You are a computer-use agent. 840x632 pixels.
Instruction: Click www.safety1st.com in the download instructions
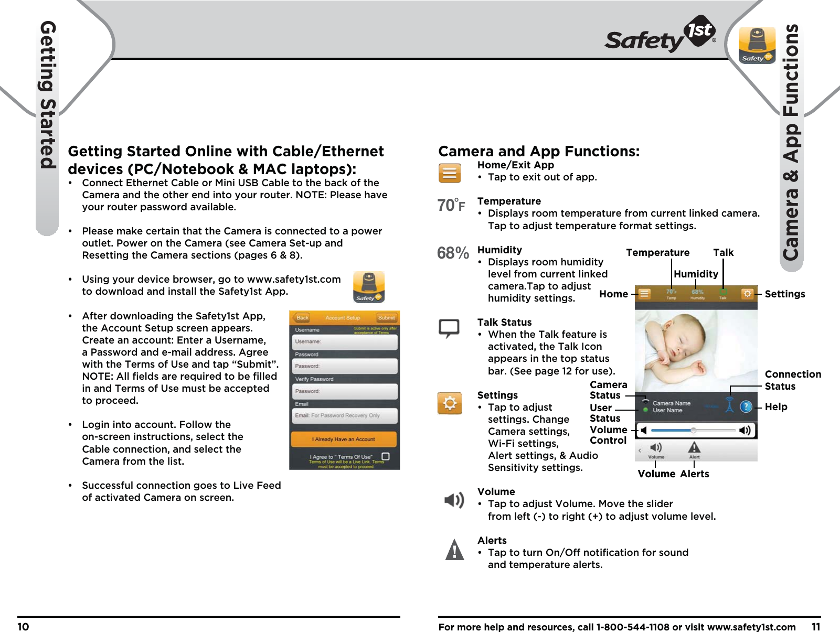pos(294,279)
